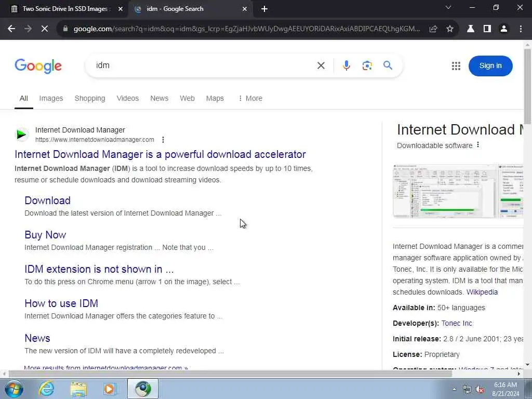Expand the More search filters menu
Viewport: 532px width, 399px height.
250,98
